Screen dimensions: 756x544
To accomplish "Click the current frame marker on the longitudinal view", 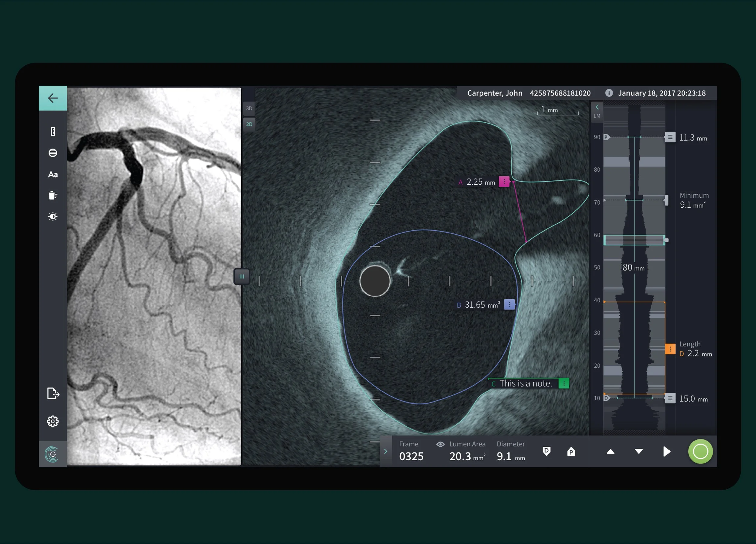I will (x=634, y=240).
